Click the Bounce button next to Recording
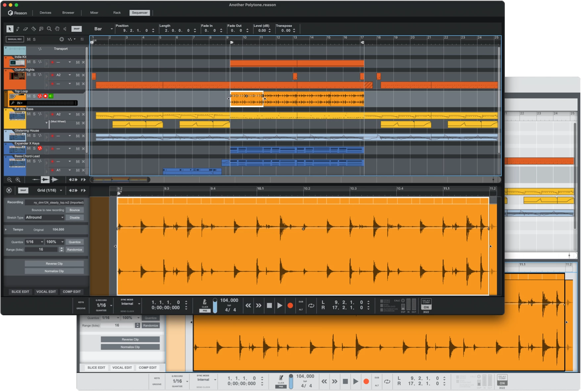The height and width of the screenshot is (392, 582). [75, 210]
